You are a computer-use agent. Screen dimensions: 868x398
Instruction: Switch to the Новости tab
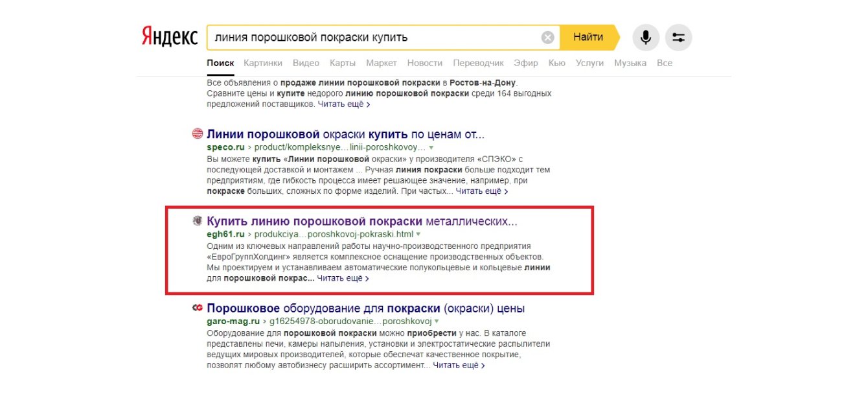click(x=425, y=63)
